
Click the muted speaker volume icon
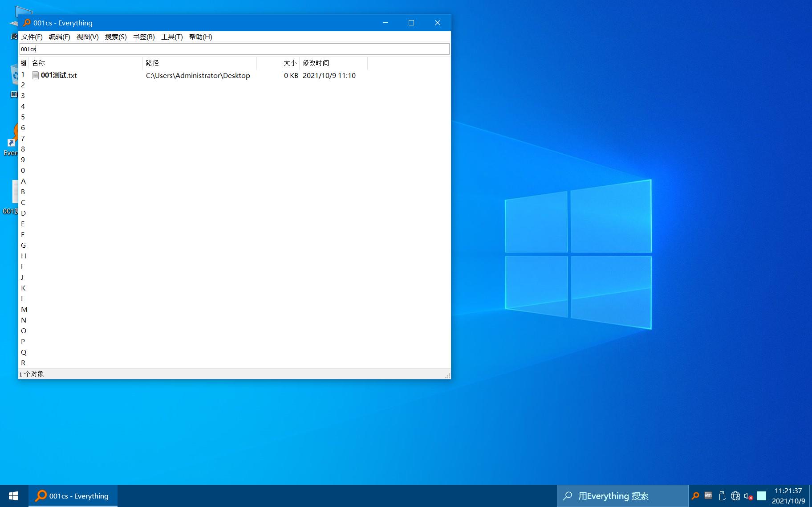(748, 495)
